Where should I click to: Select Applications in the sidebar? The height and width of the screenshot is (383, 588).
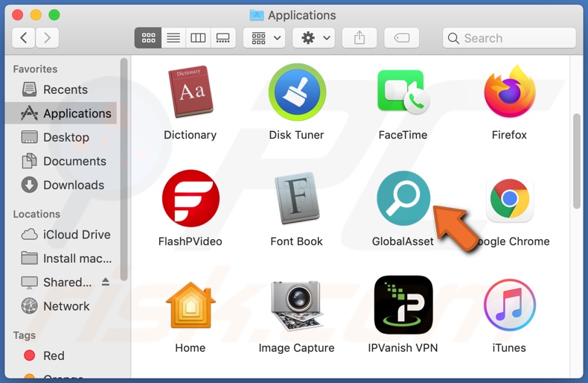click(x=61, y=113)
